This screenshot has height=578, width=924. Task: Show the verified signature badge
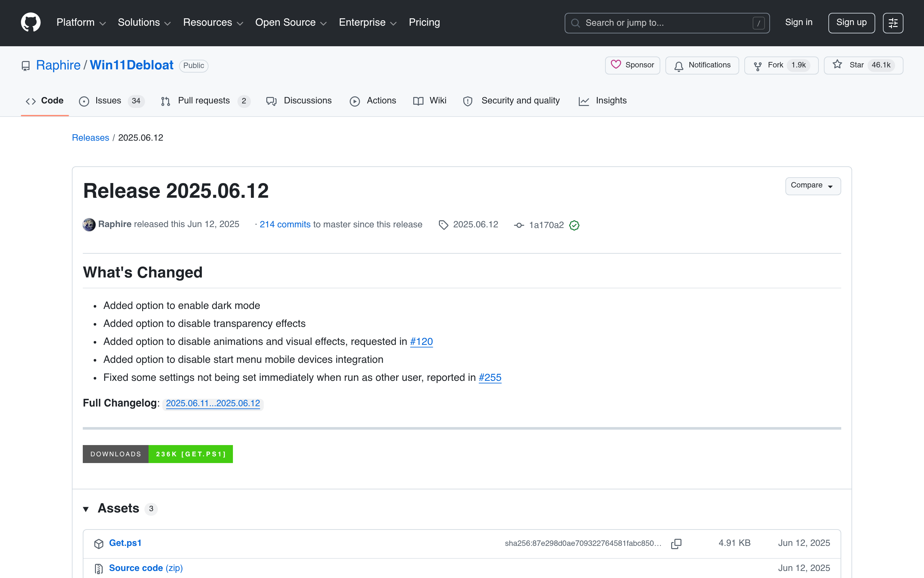[574, 225]
